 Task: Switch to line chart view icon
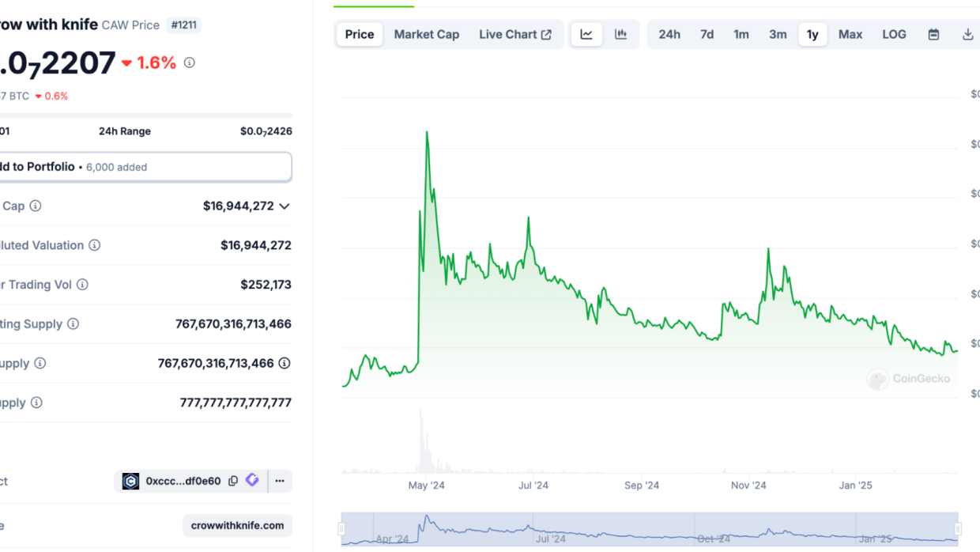click(x=586, y=34)
